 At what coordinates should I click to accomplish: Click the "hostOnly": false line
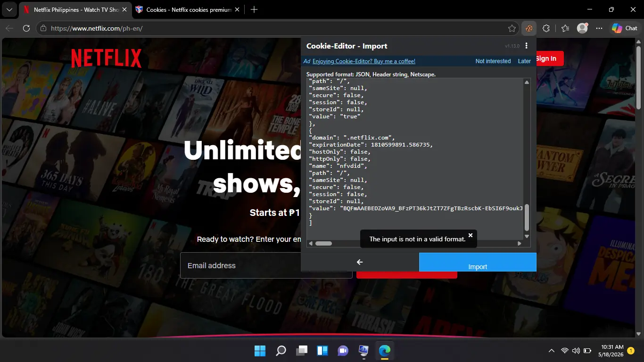(x=339, y=152)
